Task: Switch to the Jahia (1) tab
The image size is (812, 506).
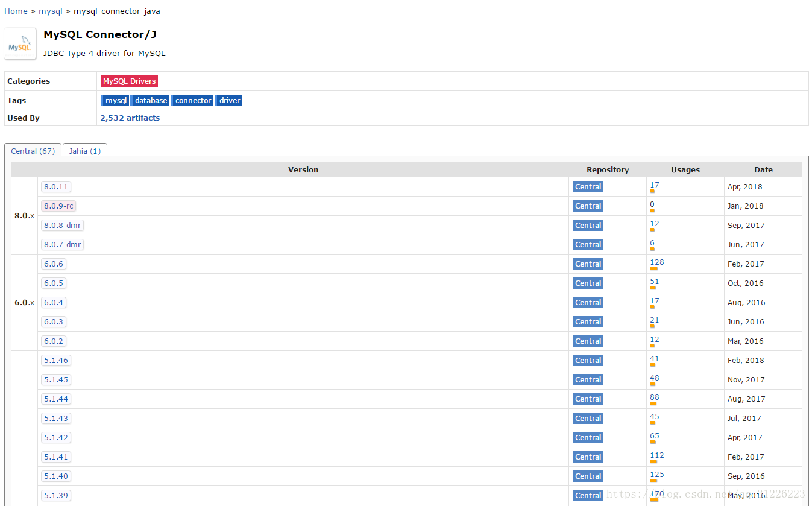Action: pyautogui.click(x=84, y=150)
